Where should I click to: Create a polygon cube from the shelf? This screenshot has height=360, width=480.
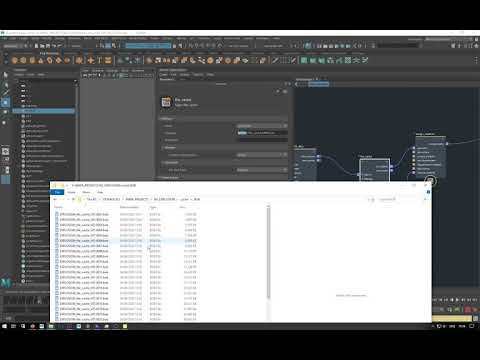[23, 60]
